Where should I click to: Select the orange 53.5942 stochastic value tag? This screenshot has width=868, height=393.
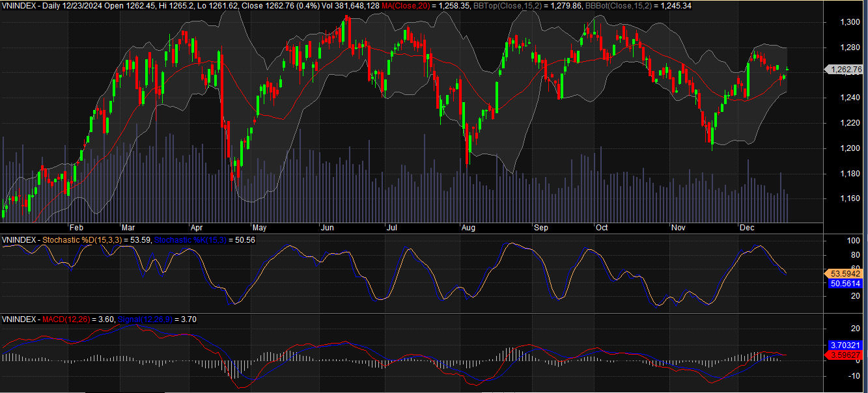(847, 274)
